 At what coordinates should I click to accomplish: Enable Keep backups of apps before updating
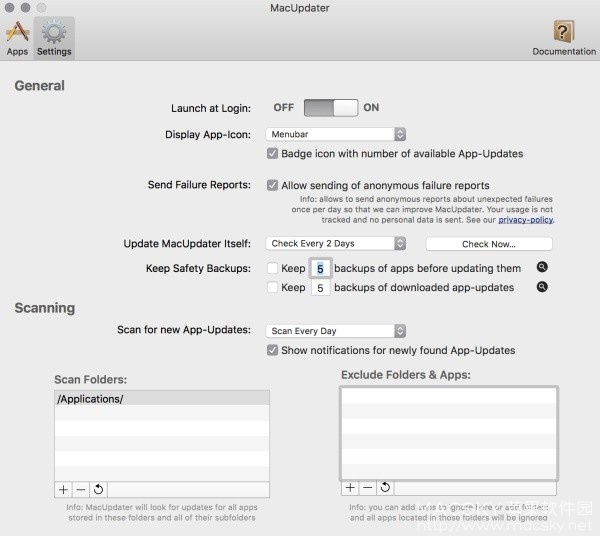[x=272, y=268]
